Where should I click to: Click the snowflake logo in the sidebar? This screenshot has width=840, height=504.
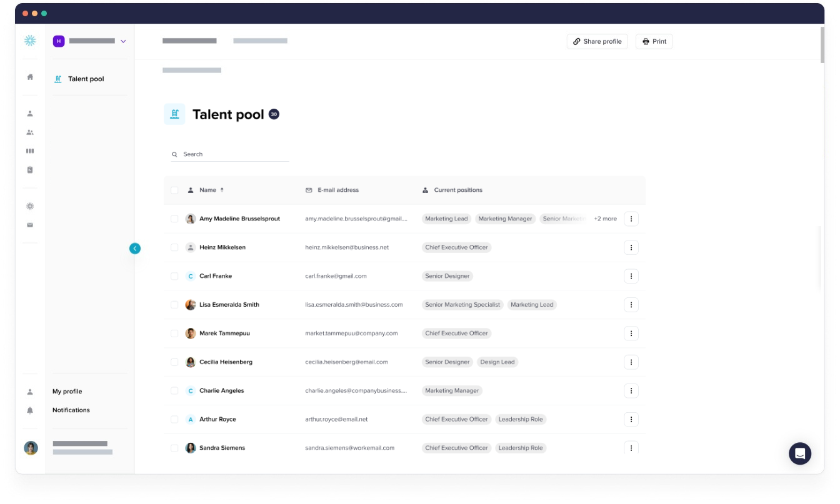click(30, 41)
